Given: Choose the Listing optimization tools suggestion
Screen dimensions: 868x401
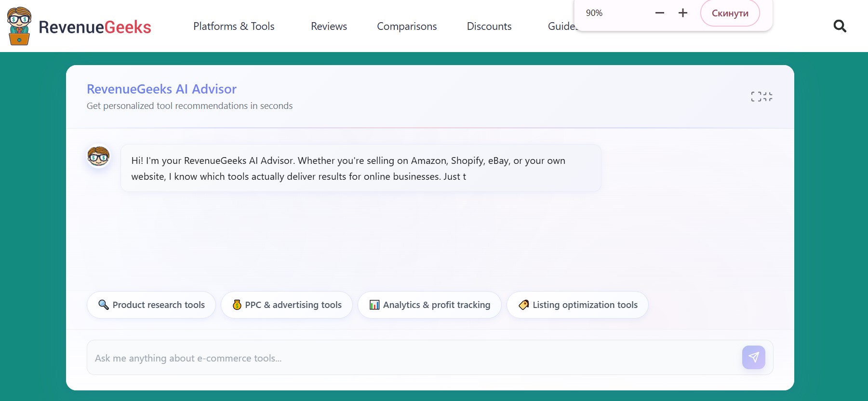Looking at the screenshot, I should 577,305.
